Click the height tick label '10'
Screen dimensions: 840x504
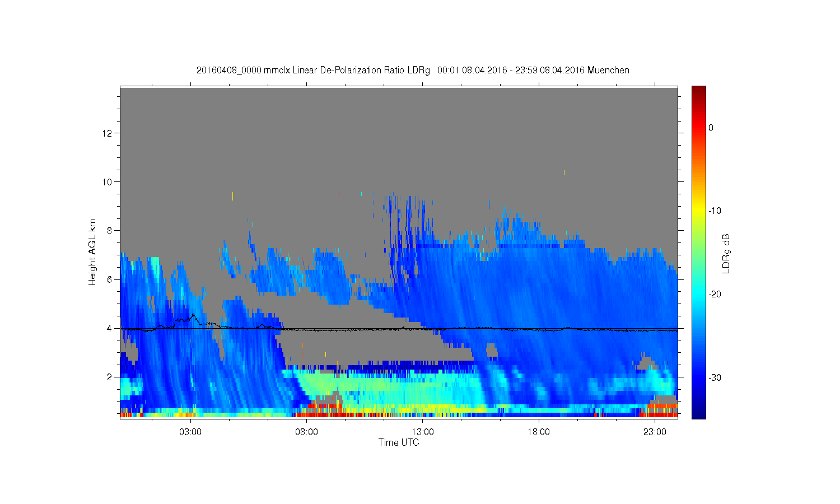click(107, 182)
